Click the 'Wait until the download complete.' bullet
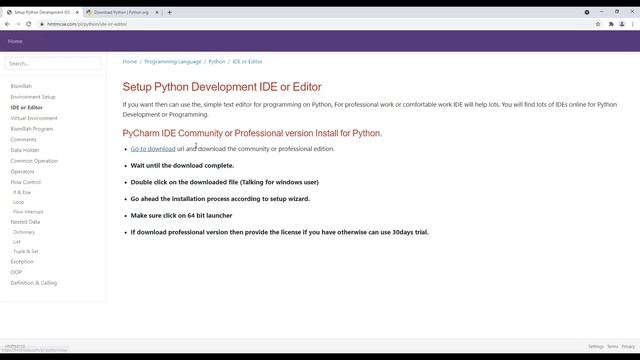640x360 pixels. pyautogui.click(x=182, y=166)
